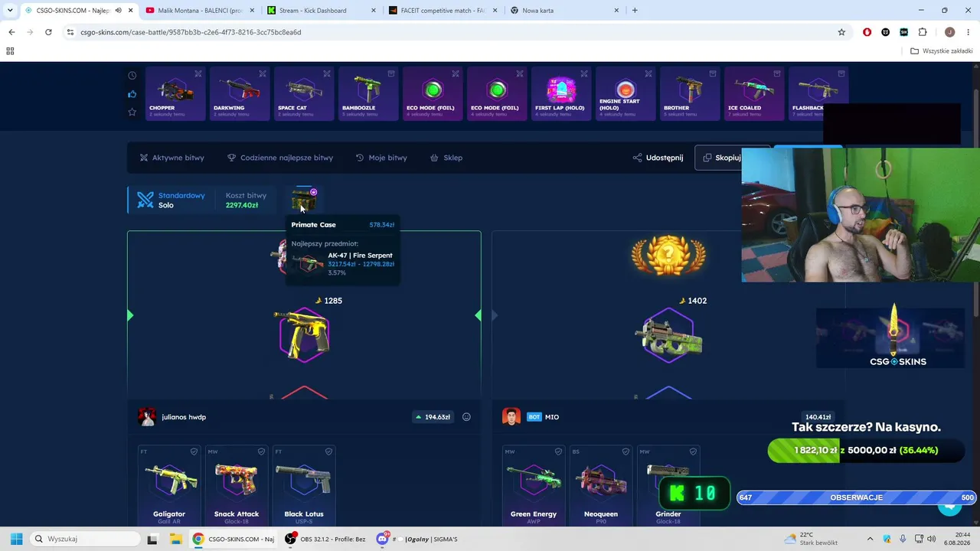Click the 194.63zł profit badge
980x551 pixels.
point(433,417)
